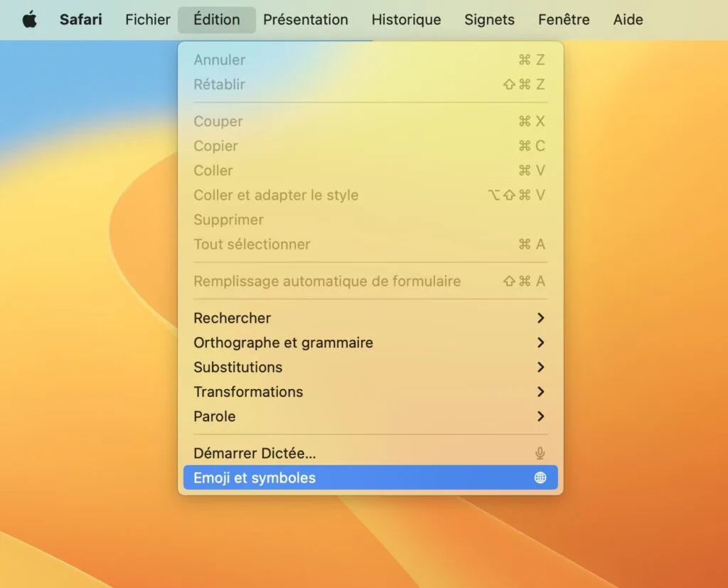Viewport: 728px width, 588px height.
Task: Choose Tout sélectionner
Action: (370, 245)
